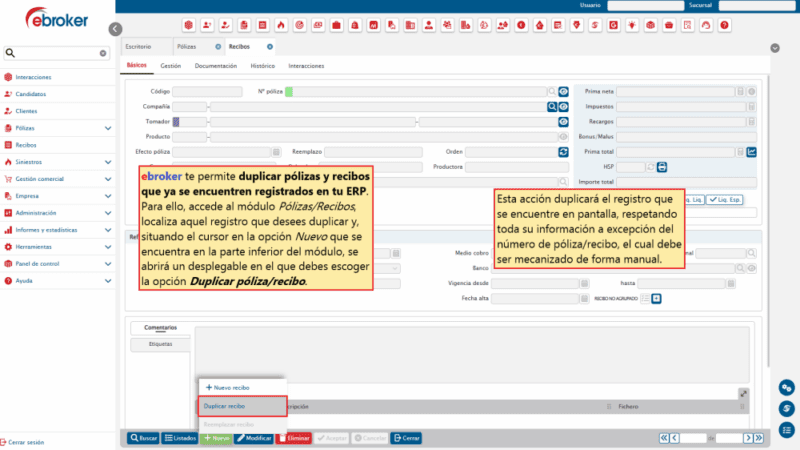800x450 pixels.
Task: Click the magnifier in the sidebar search box
Action: pos(10,53)
